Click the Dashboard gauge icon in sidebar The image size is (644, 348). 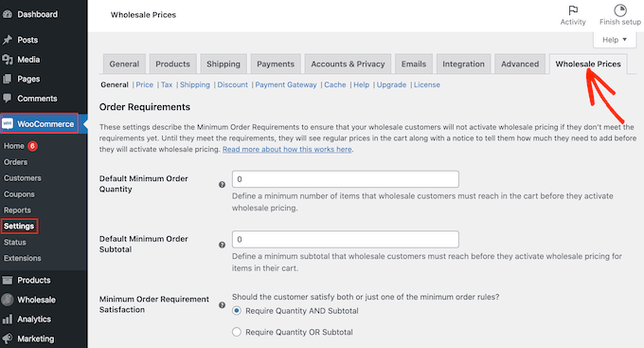(x=8, y=14)
